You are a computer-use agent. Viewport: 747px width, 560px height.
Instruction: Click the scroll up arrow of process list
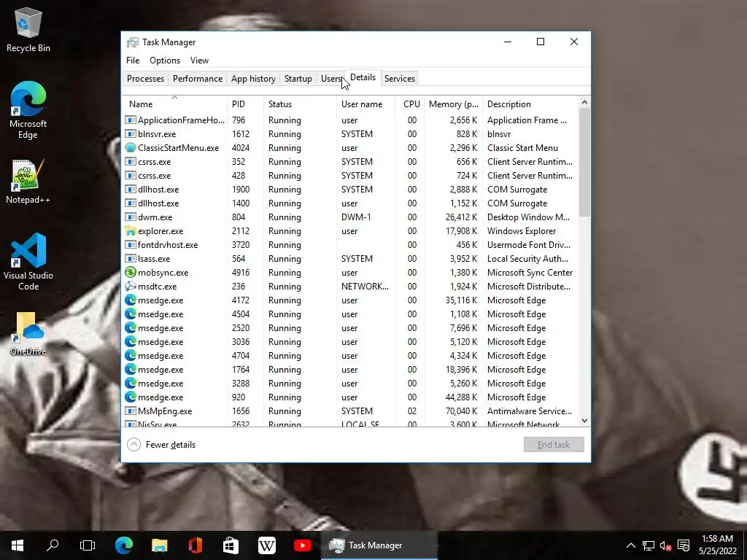[x=584, y=102]
